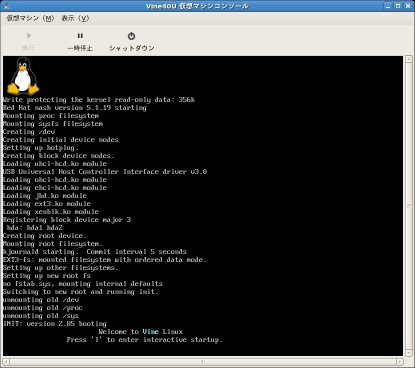Minimize the virtual machine console window

[388, 6]
